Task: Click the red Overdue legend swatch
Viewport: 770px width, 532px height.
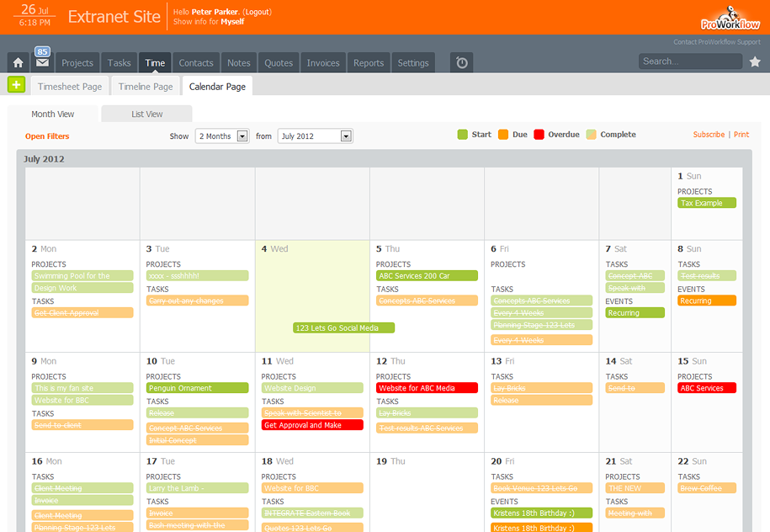Action: click(539, 135)
